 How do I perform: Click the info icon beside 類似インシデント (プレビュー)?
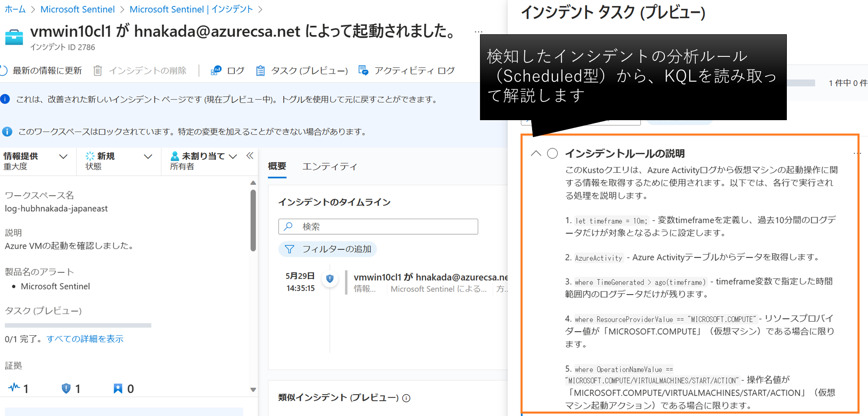point(406,398)
